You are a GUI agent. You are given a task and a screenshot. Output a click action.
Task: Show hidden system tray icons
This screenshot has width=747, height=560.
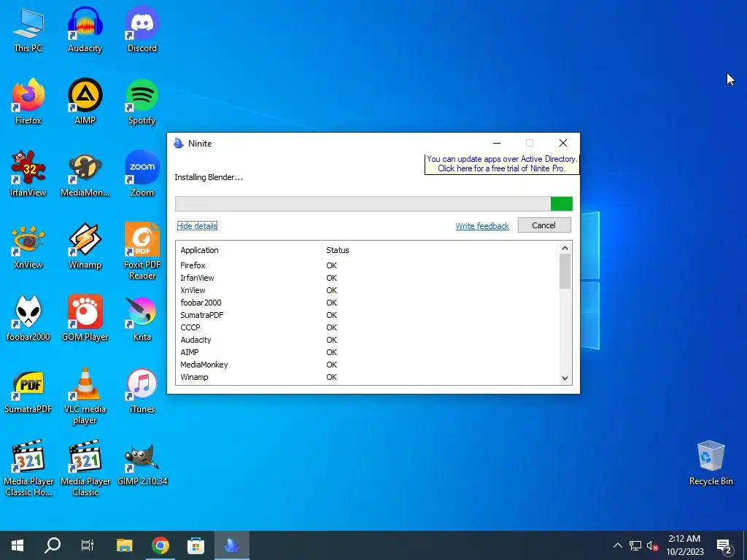click(617, 545)
